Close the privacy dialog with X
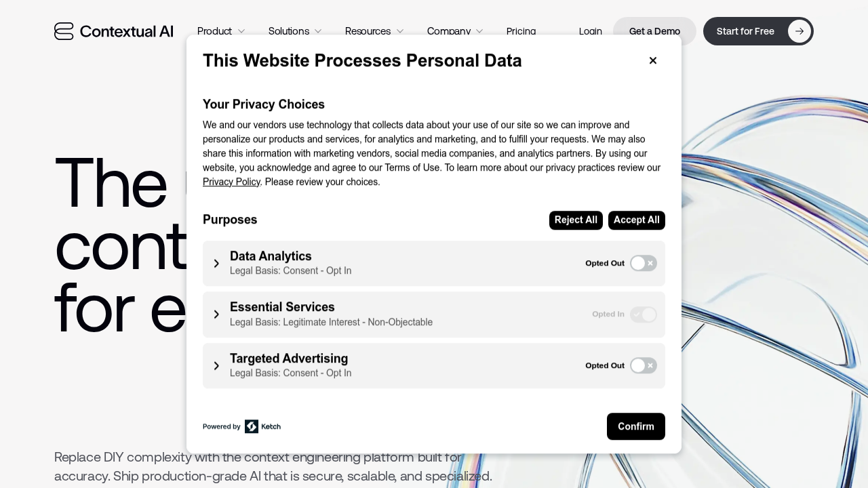Image resolution: width=868 pixels, height=488 pixels. (x=653, y=60)
